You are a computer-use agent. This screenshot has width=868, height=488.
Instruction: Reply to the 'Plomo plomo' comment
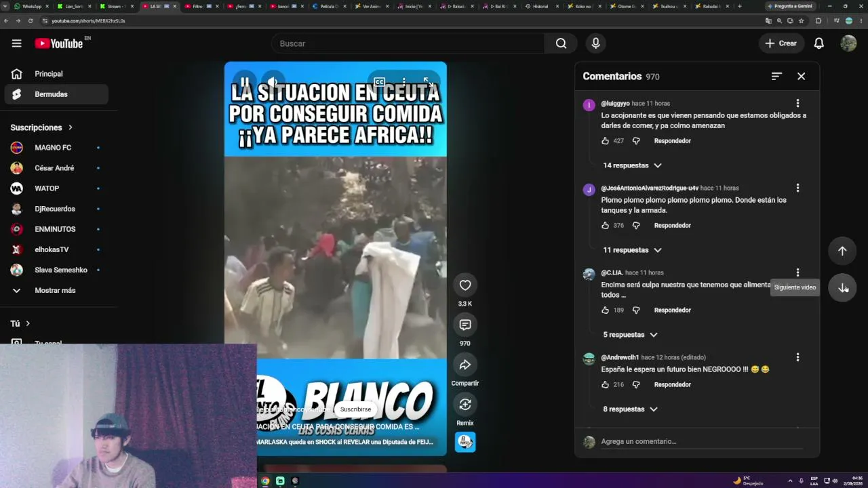672,226
